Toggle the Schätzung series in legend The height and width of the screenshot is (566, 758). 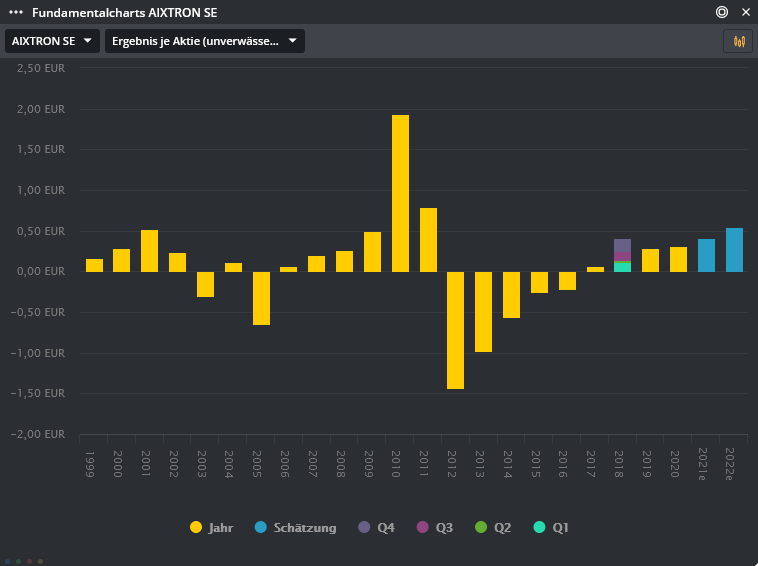pos(296,527)
